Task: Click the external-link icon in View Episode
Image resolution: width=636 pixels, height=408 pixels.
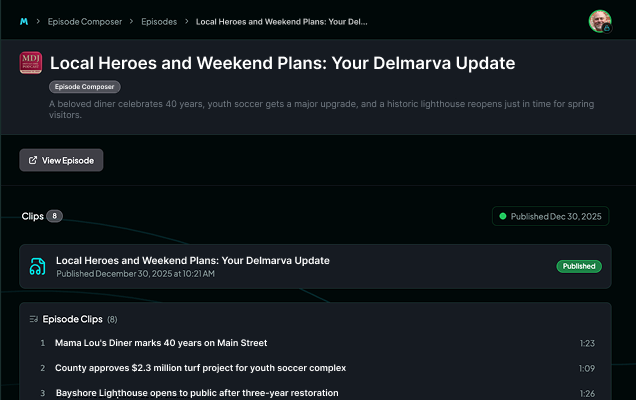Action: pyautogui.click(x=33, y=160)
